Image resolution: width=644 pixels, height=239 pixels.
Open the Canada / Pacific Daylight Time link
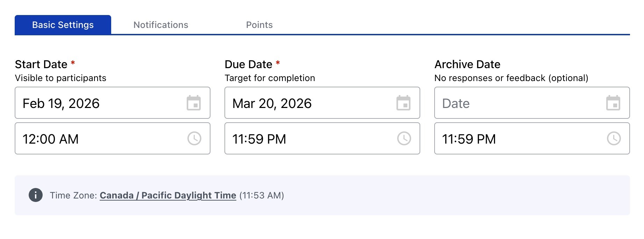coord(168,195)
